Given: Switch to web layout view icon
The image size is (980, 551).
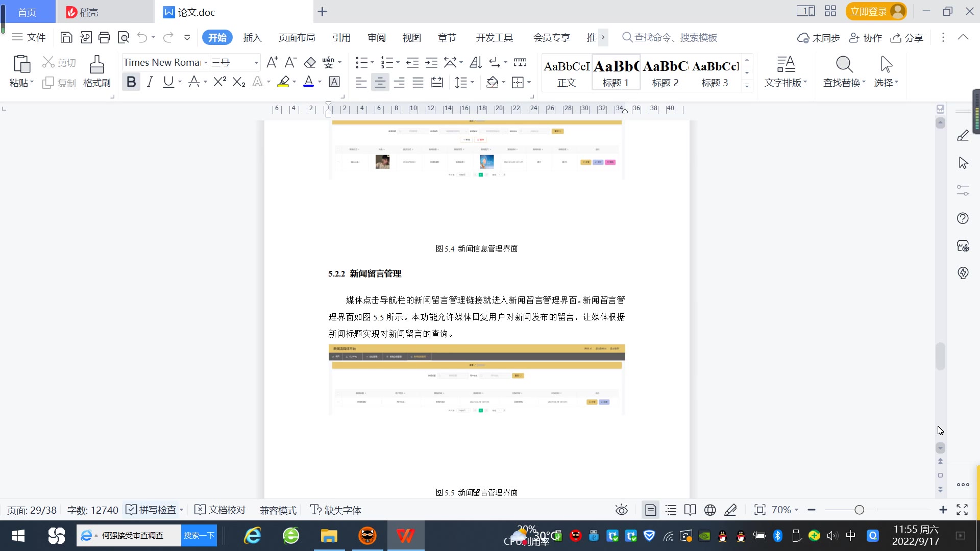Looking at the screenshot, I should (710, 510).
